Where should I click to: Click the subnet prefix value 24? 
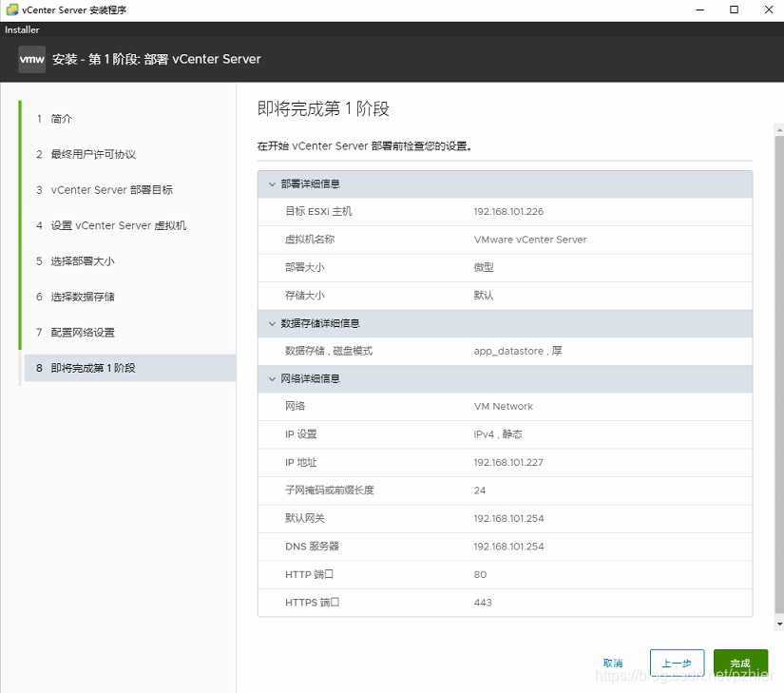coord(480,491)
